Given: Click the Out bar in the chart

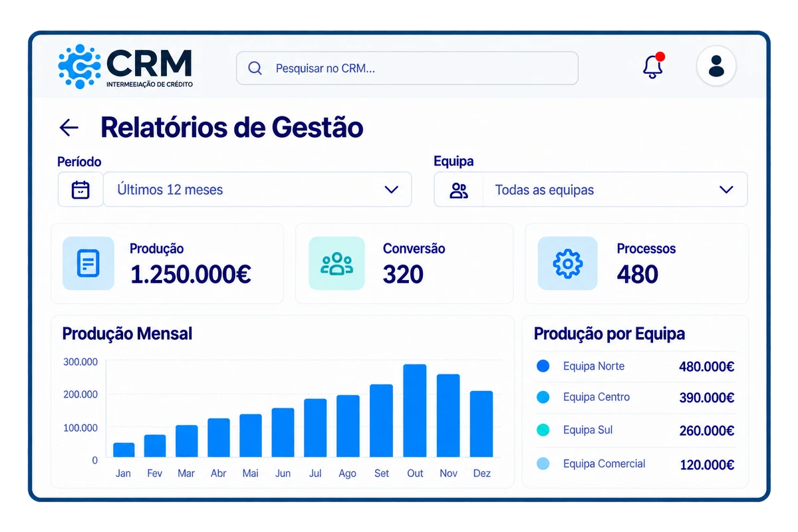Looking at the screenshot, I should tap(415, 410).
